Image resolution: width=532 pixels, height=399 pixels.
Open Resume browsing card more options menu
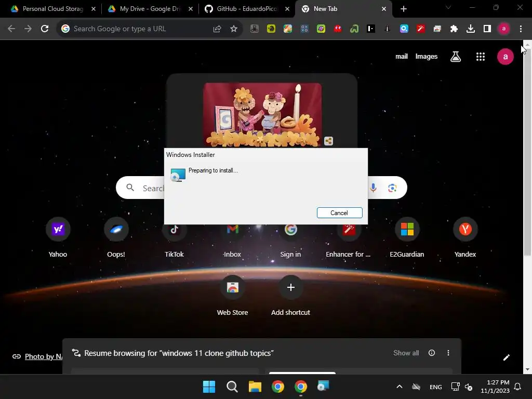tap(448, 353)
